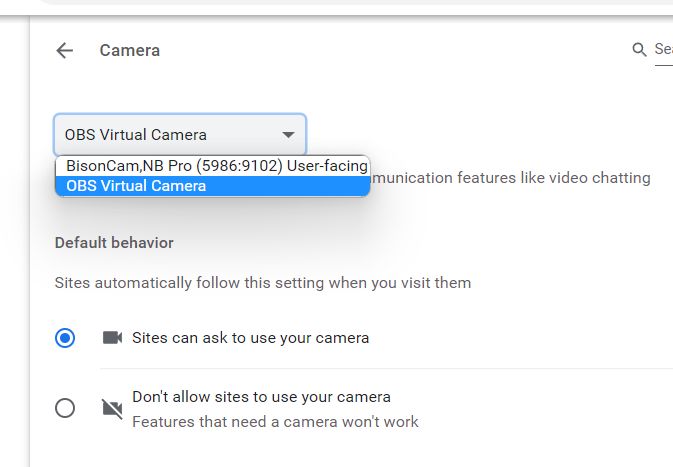Click the communication features like video chatting text
This screenshot has height=467, width=673.
coord(511,178)
